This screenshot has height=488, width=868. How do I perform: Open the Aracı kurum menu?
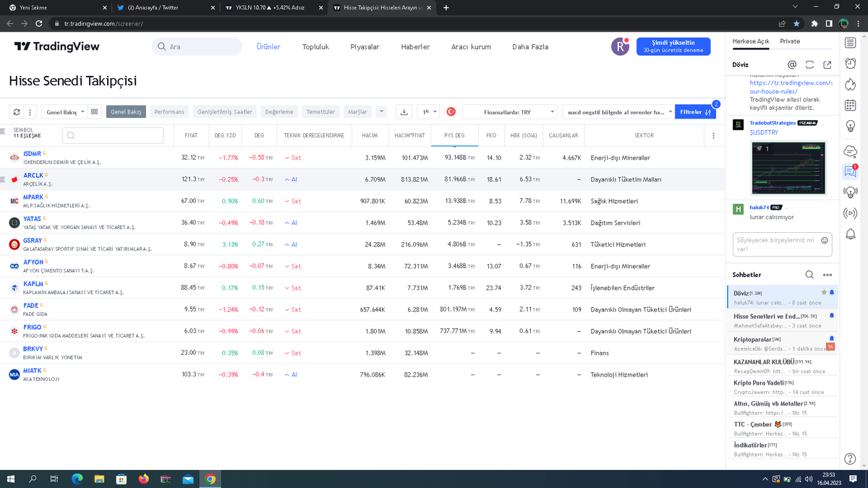coord(471,47)
